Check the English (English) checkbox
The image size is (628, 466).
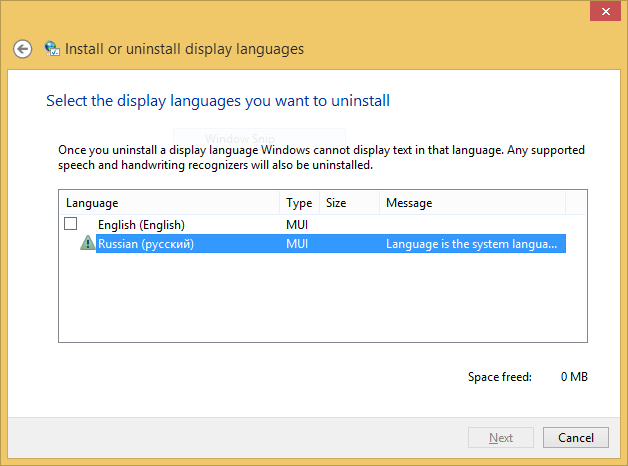(x=70, y=223)
